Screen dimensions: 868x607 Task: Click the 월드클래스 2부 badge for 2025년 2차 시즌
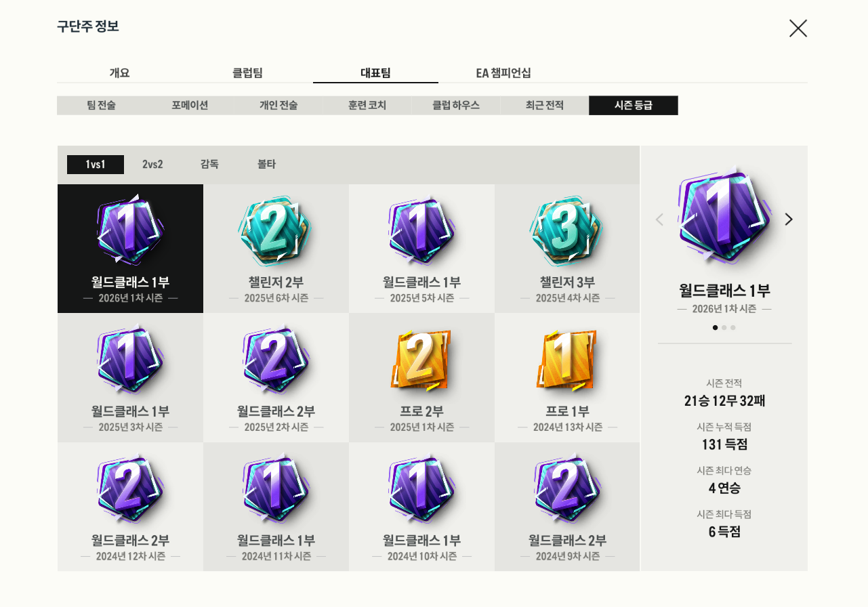276,377
